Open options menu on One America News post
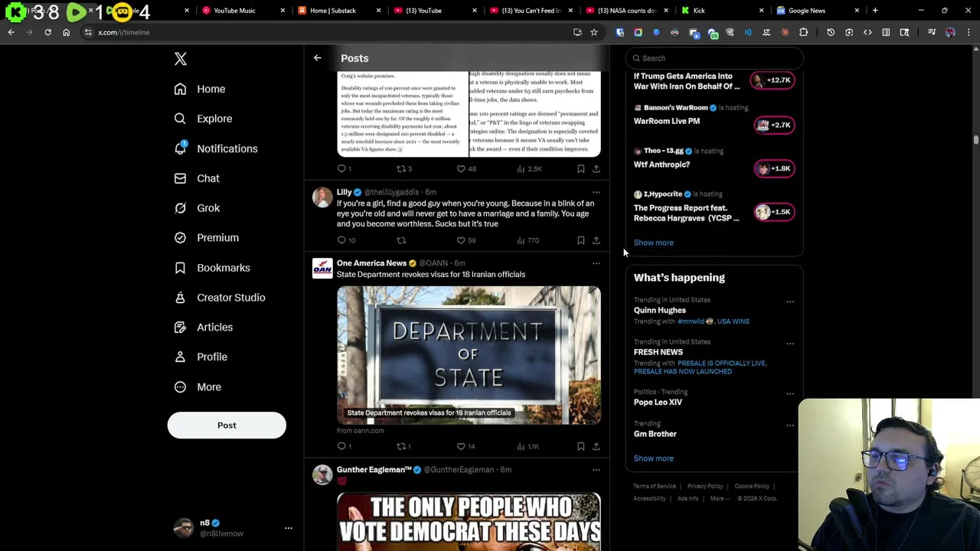Viewport: 980px width, 551px height. [x=596, y=263]
